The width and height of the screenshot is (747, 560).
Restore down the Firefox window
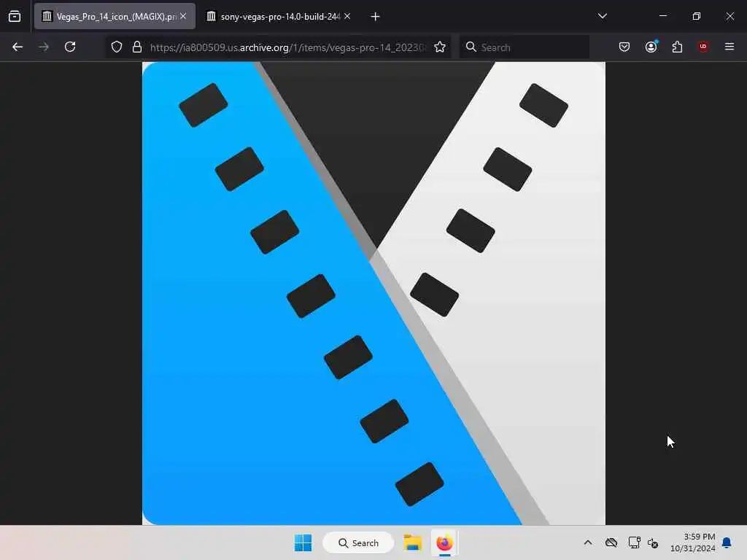point(697,16)
